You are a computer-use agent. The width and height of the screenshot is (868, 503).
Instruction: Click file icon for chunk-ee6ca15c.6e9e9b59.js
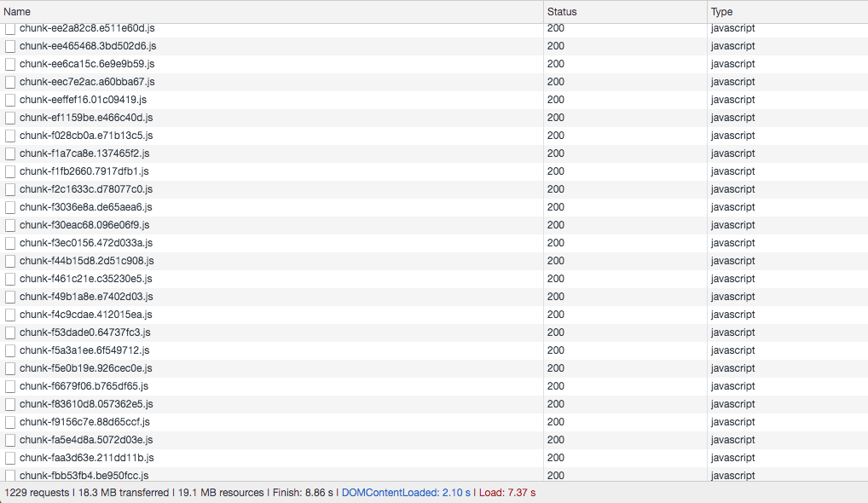pos(10,64)
